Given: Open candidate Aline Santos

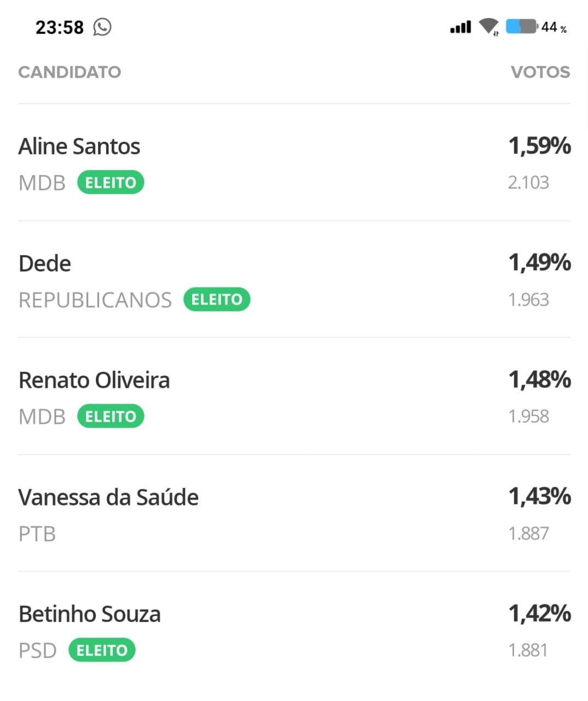Looking at the screenshot, I should [x=294, y=163].
